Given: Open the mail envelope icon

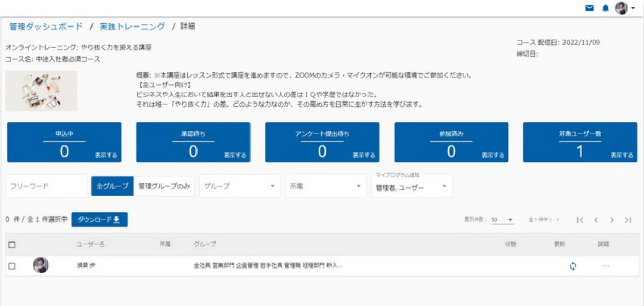Looking at the screenshot, I should pyautogui.click(x=589, y=8).
